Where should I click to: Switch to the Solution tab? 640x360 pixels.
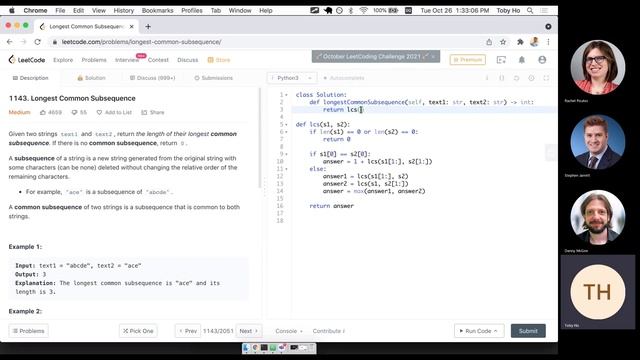[91, 78]
